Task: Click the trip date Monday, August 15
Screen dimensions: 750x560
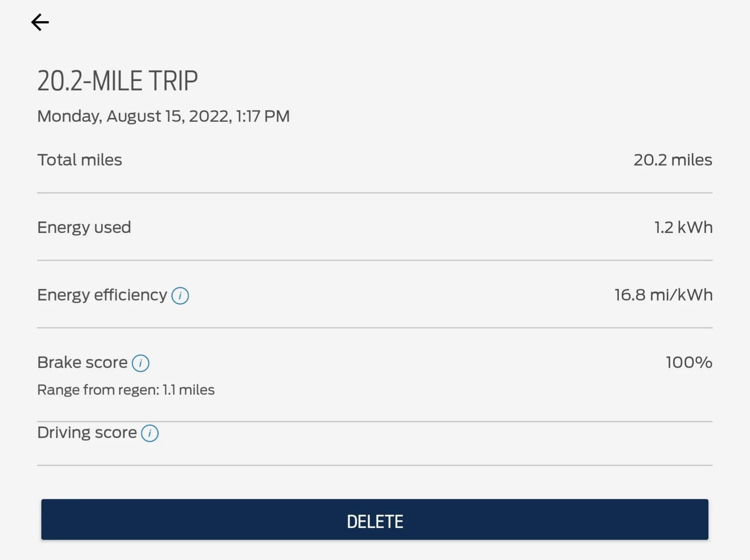Action: [163, 115]
